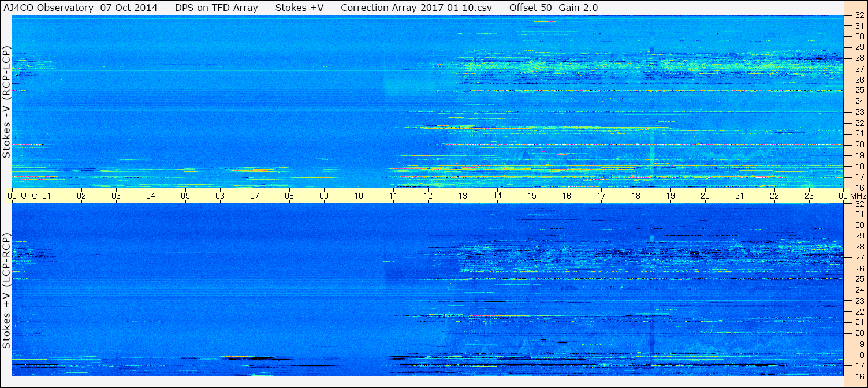Click the "Gain 2.0" value in header
Image resolution: width=868 pixels, height=388 pixels.
[579, 8]
